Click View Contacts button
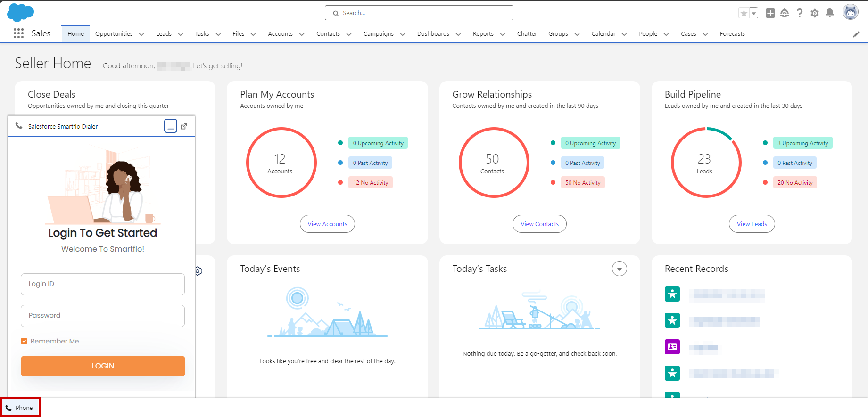This screenshot has height=417, width=868. point(539,224)
